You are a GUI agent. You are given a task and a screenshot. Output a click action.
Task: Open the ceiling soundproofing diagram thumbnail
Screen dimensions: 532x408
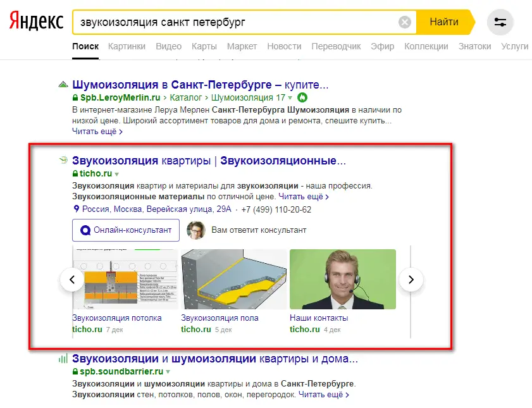point(125,279)
